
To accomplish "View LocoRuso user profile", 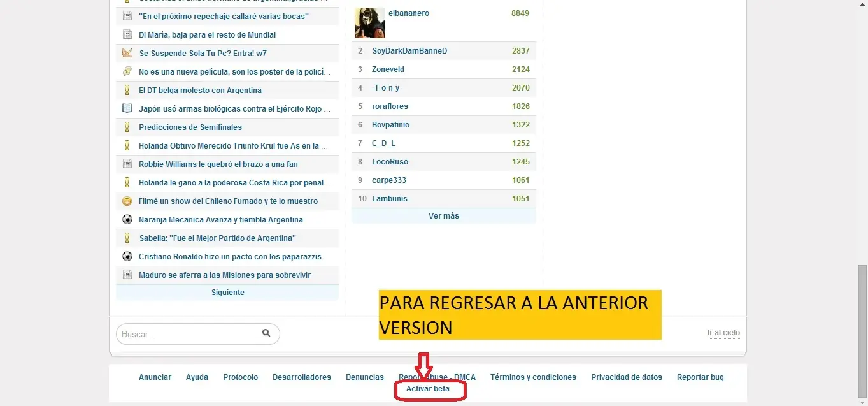I will pos(390,161).
